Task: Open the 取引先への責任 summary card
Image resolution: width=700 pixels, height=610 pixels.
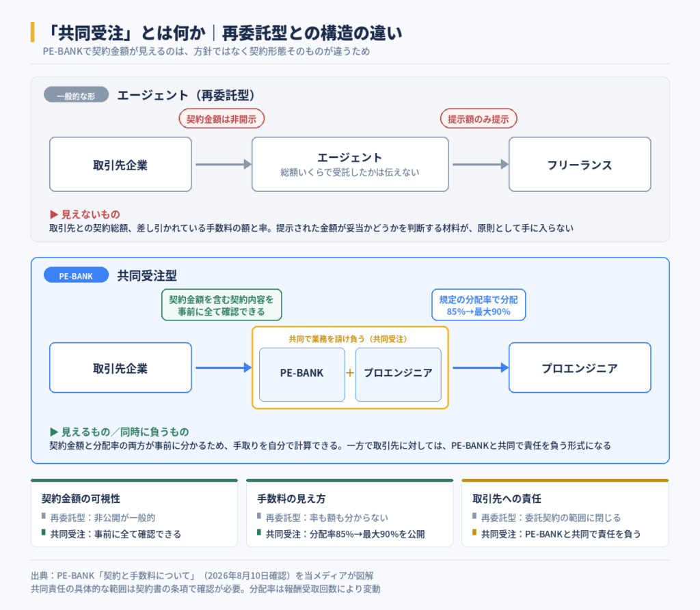Action: coord(565,513)
